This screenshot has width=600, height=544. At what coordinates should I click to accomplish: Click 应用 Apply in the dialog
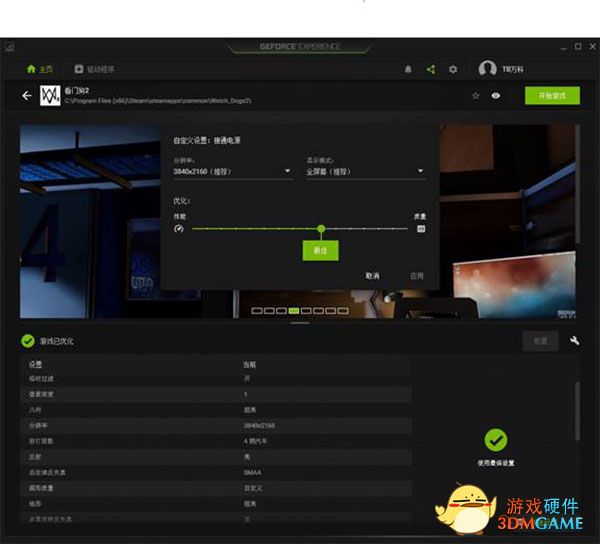pyautogui.click(x=417, y=276)
